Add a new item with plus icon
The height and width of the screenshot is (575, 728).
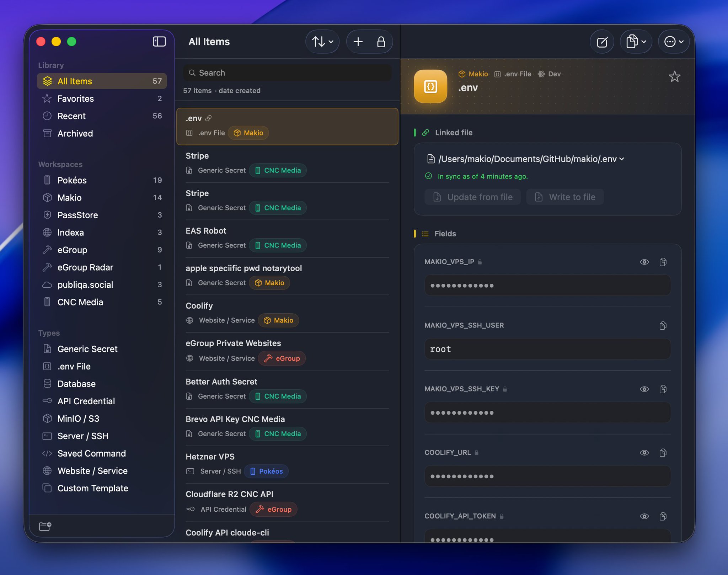pyautogui.click(x=358, y=42)
